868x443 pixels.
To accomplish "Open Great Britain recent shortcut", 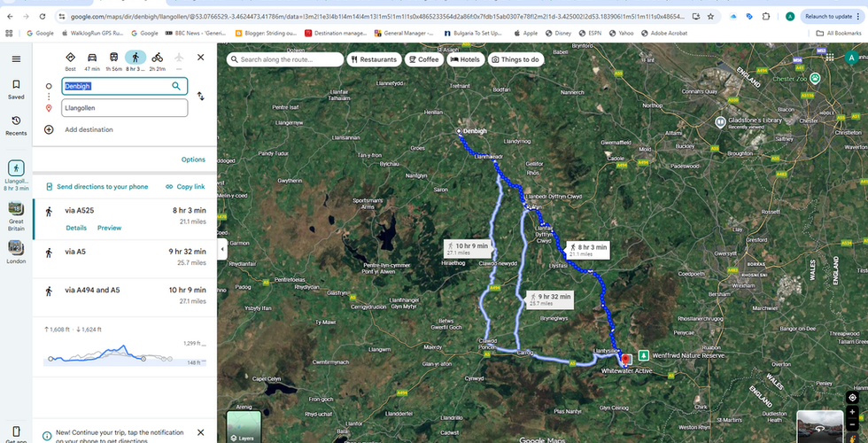I will coord(16,216).
